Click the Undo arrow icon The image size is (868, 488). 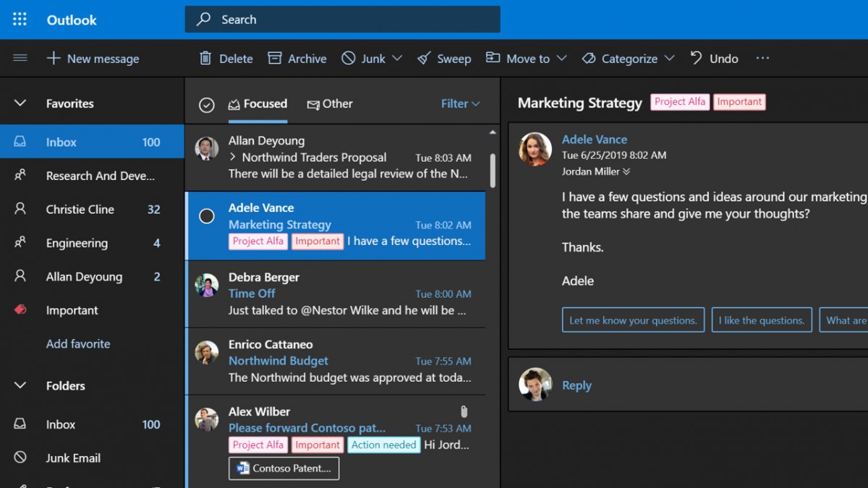click(x=696, y=57)
